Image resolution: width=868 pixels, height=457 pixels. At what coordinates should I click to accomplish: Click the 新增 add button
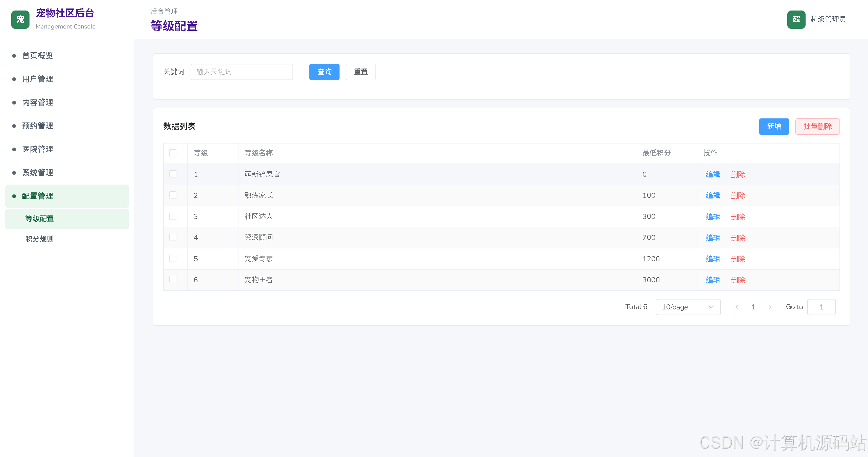pyautogui.click(x=774, y=127)
